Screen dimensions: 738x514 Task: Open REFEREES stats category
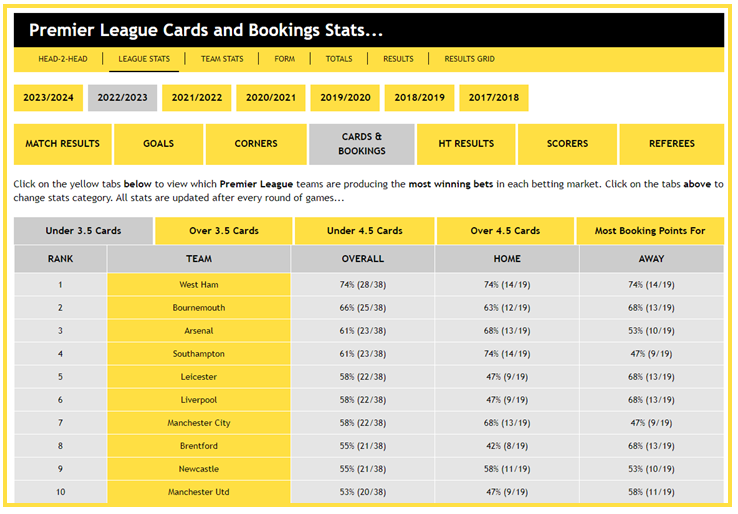(672, 144)
